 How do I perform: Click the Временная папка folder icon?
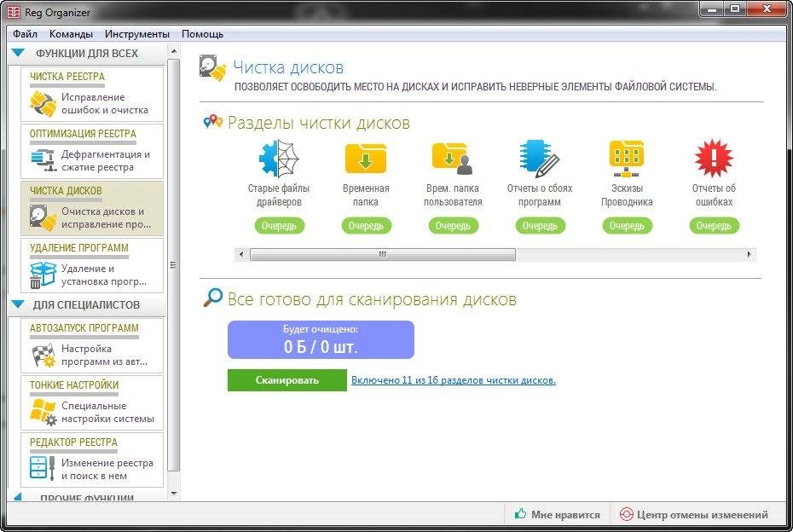(x=365, y=159)
